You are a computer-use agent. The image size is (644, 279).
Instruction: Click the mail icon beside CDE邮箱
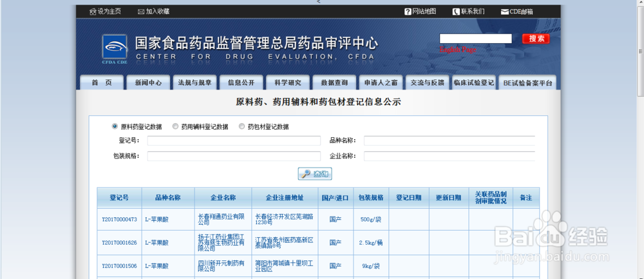[x=505, y=12]
